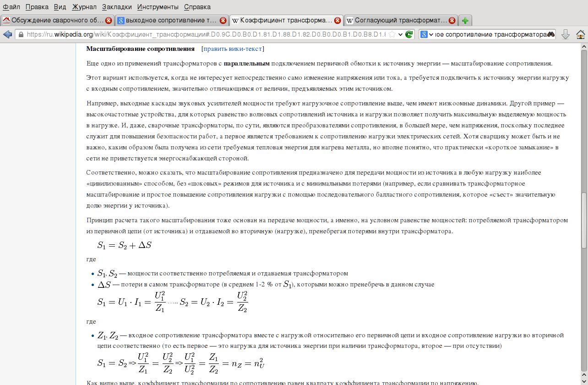Open a new tab with green plus

(465, 21)
